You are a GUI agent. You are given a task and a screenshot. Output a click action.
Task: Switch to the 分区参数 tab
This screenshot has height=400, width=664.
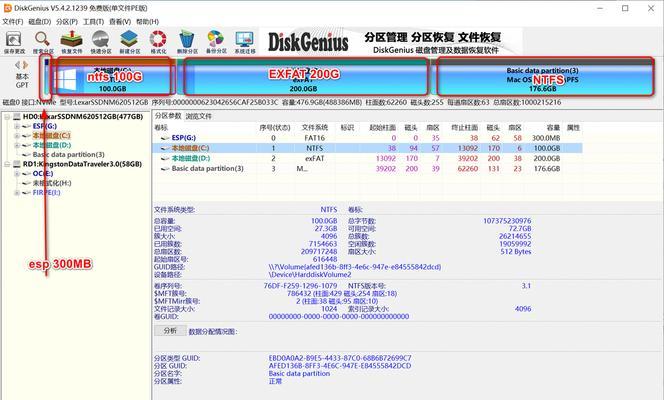(168, 116)
